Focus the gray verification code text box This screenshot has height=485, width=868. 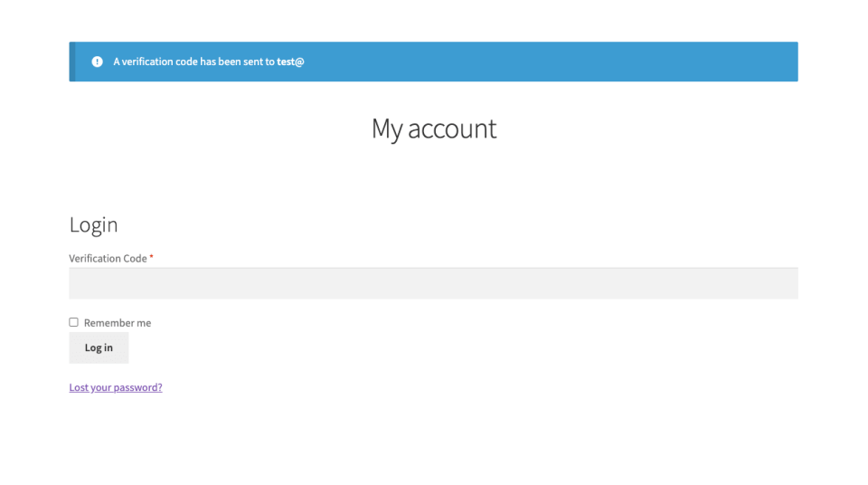(433, 283)
